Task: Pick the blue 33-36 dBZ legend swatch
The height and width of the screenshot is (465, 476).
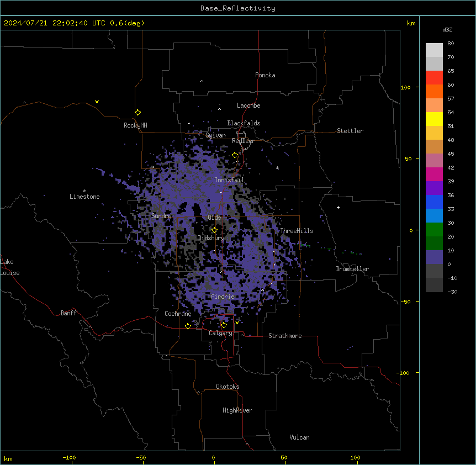Action: [x=434, y=202]
